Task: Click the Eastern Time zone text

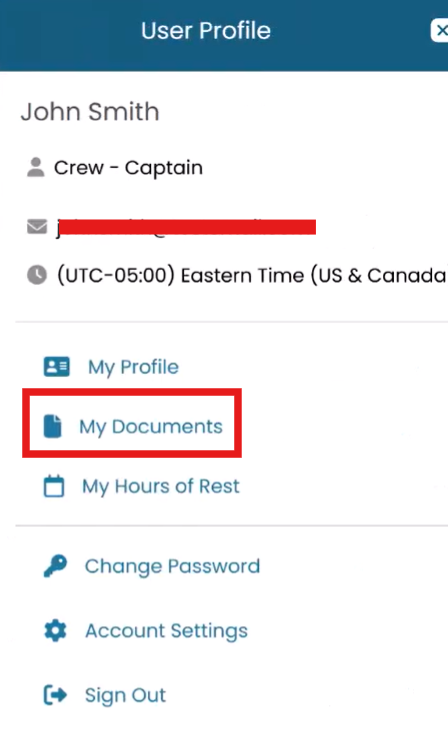Action: (x=251, y=275)
